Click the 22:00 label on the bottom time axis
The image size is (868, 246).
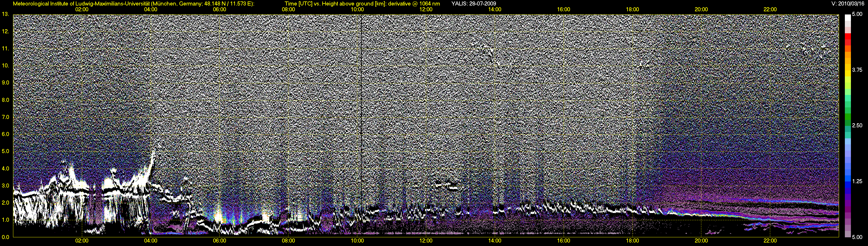[770, 241]
